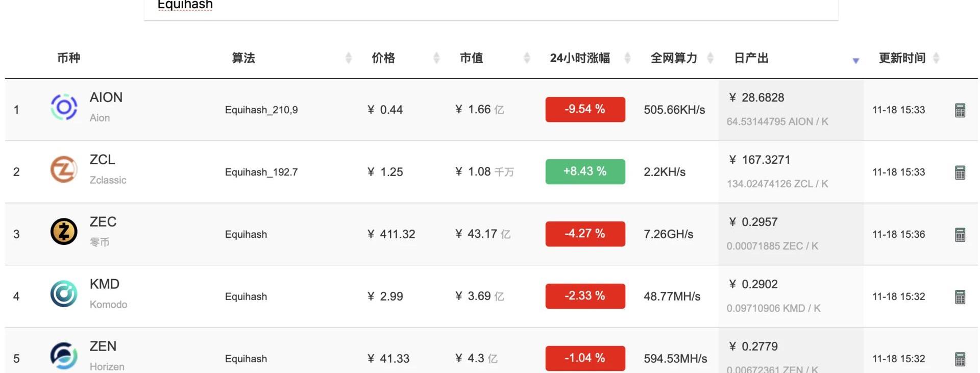The image size is (980, 373).
Task: Click the Komodo coin logo icon
Action: [64, 294]
